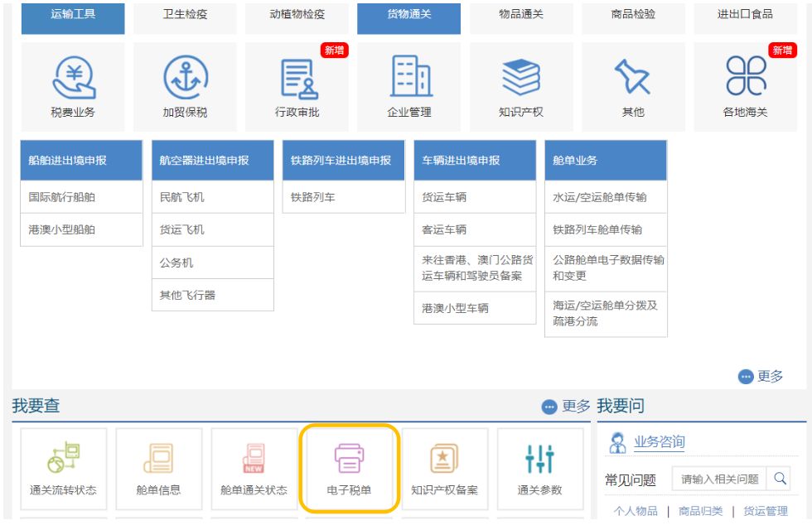This screenshot has height=525, width=812.
Task: Open 客运车辆
Action: point(475,229)
